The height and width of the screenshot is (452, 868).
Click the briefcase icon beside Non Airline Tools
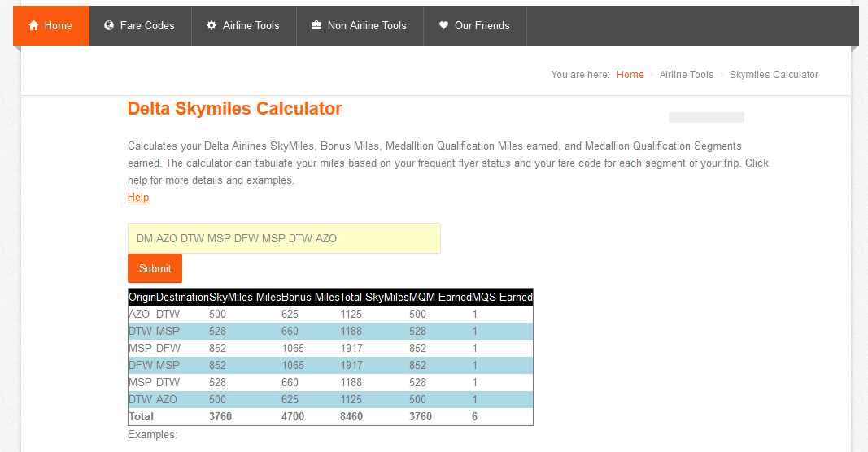pyautogui.click(x=316, y=26)
